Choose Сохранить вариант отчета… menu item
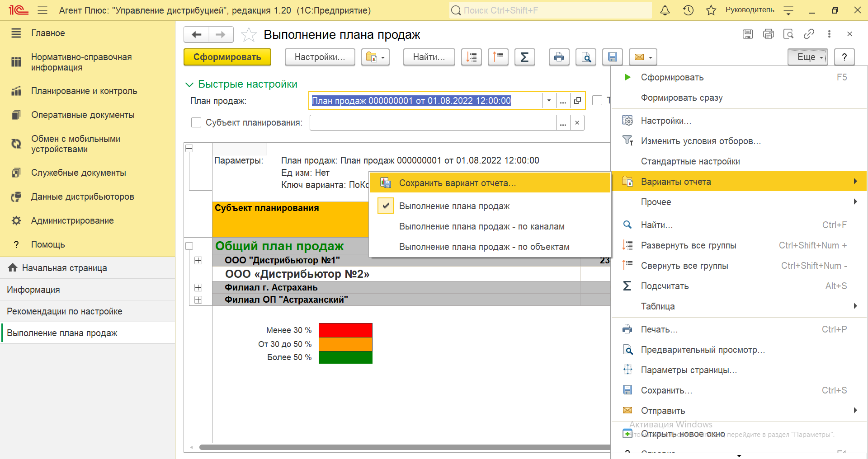This screenshot has width=868, height=459. tap(490, 183)
